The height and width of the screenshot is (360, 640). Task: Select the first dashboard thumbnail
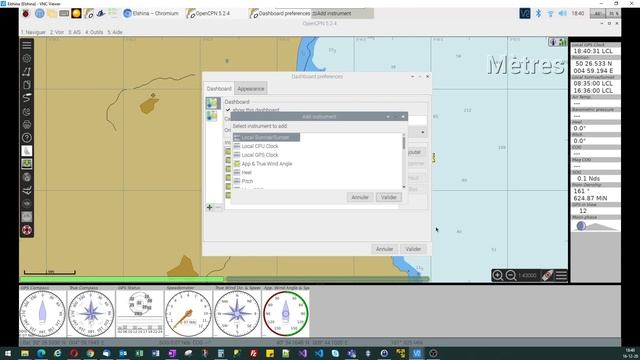(212, 103)
